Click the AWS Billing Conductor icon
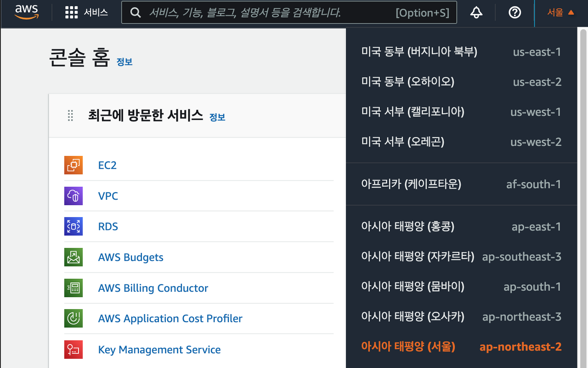588x368 pixels. pos(73,288)
